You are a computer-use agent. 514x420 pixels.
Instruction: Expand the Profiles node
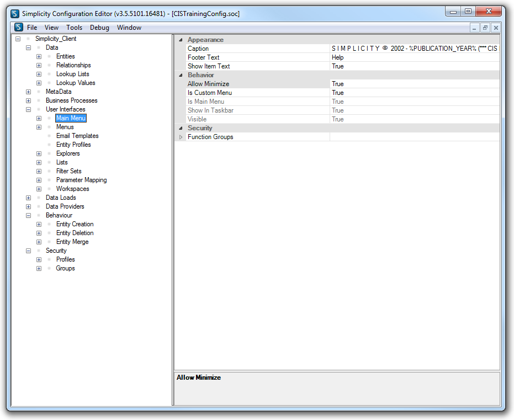click(x=39, y=260)
